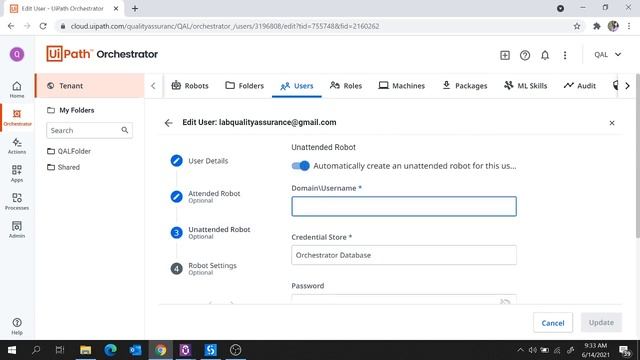
Task: Click the Update button
Action: 601,322
